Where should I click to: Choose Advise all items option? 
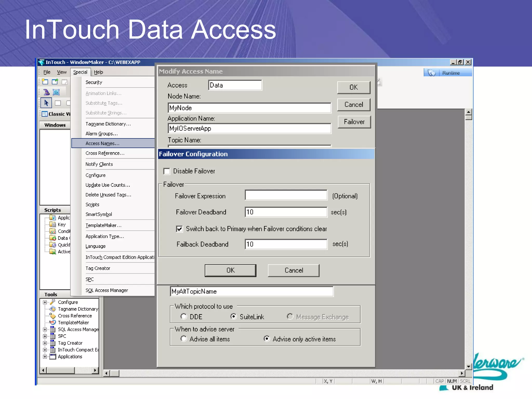183,339
